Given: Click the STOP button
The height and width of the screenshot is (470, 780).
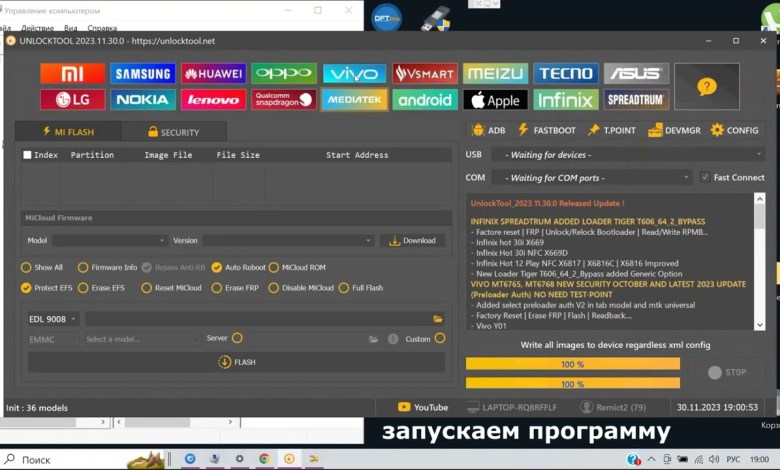Looking at the screenshot, I should tap(727, 373).
